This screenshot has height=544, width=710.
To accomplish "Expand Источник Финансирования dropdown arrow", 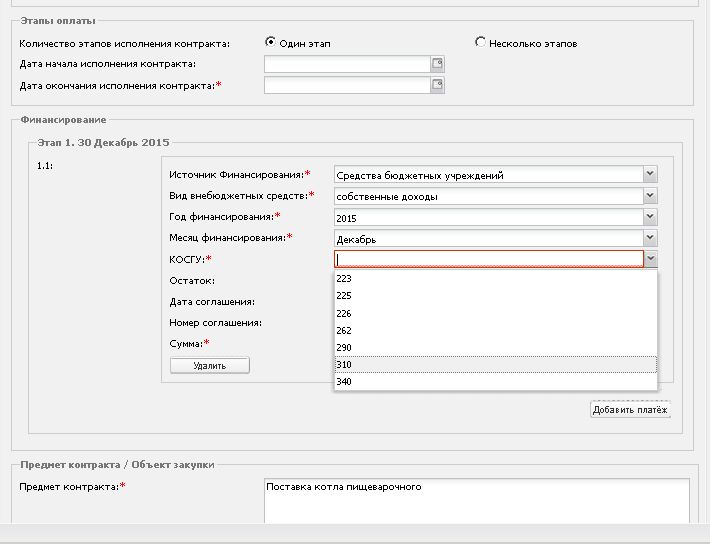I will coord(650,174).
